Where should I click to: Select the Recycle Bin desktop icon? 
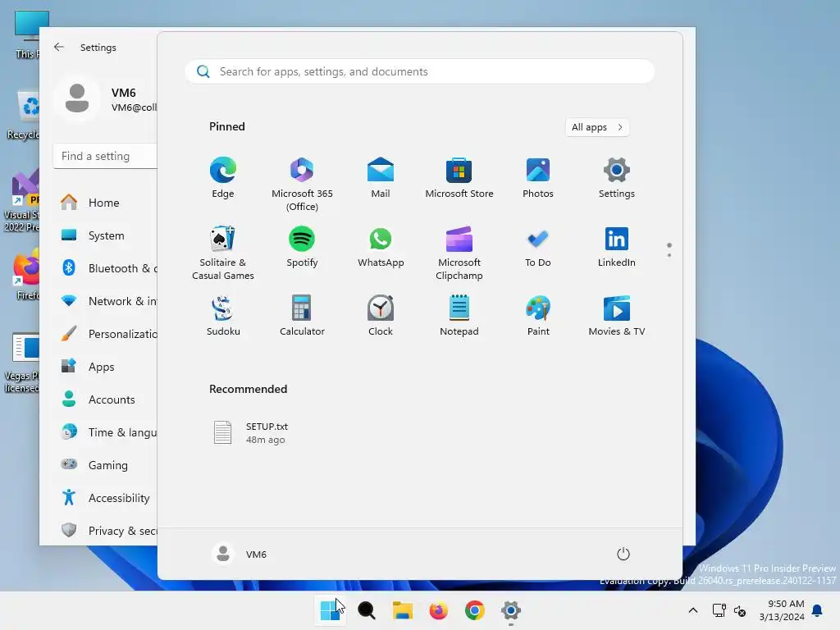click(22, 115)
